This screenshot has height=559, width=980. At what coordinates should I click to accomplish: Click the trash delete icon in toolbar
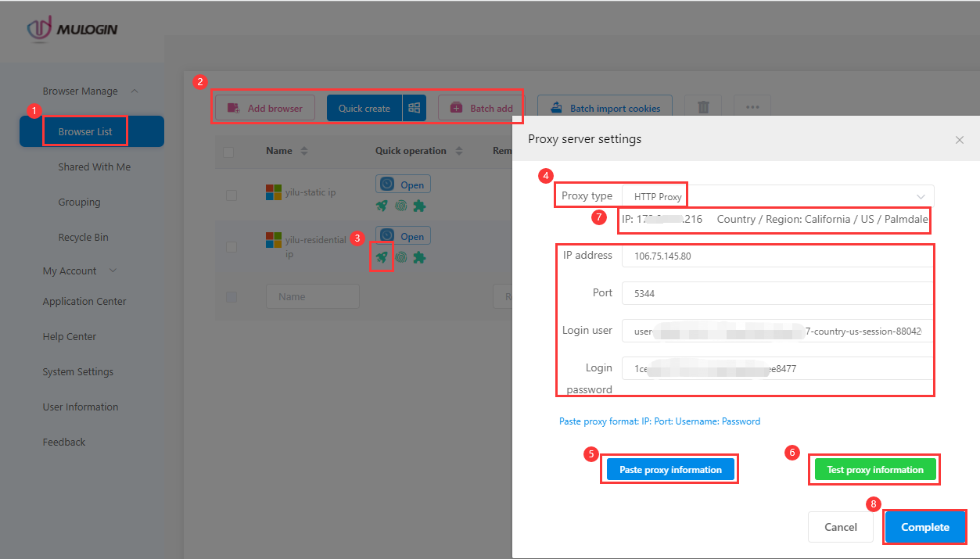703,108
